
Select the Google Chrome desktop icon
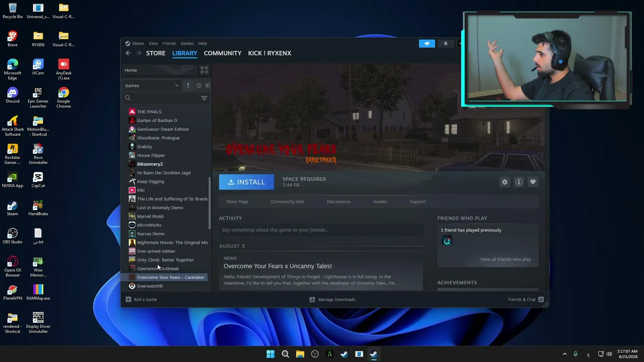pyautogui.click(x=63, y=98)
